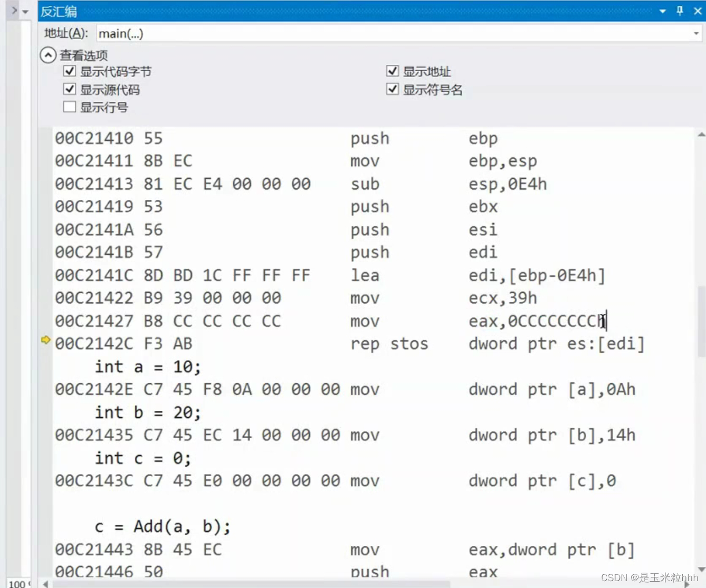Click the address 00C2141A

(x=94, y=230)
